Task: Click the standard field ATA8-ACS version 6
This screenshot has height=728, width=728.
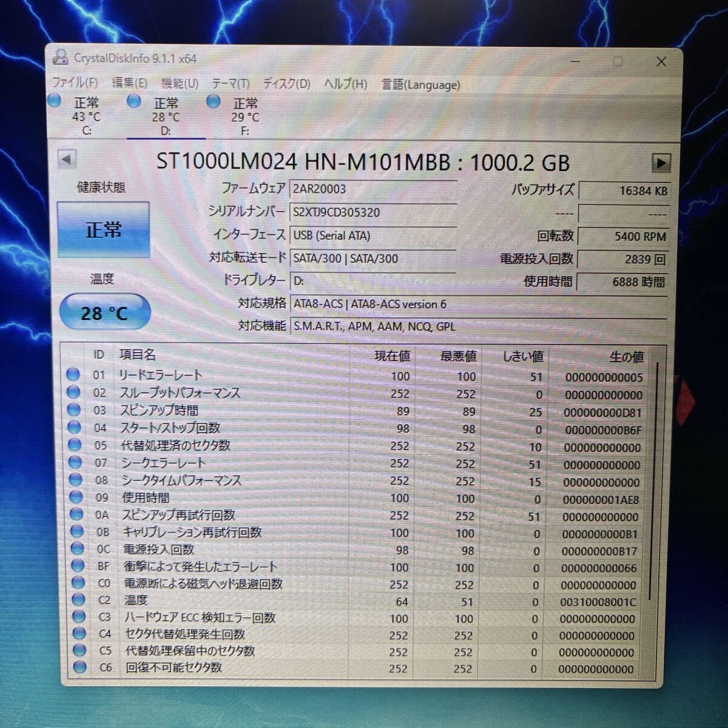Action: coord(479,304)
